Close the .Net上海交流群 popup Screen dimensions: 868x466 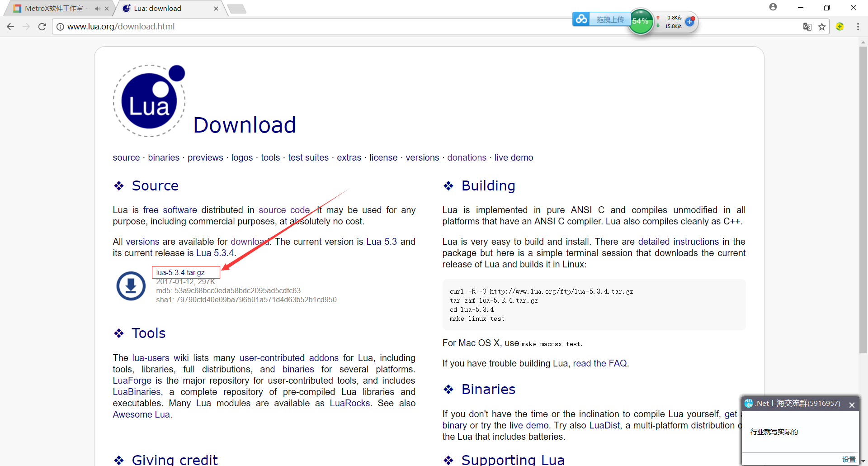pos(852,405)
